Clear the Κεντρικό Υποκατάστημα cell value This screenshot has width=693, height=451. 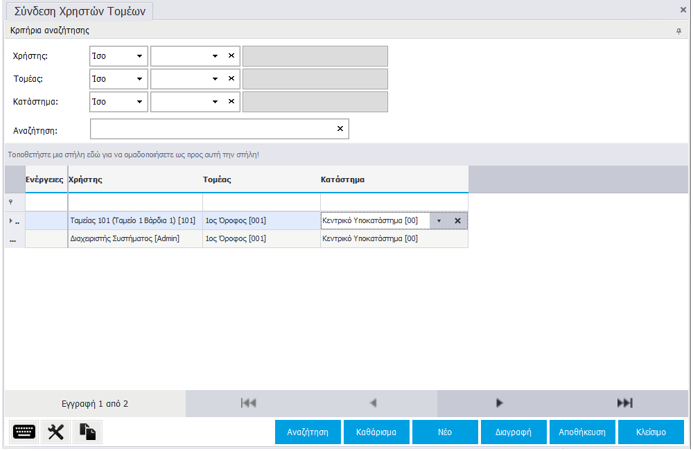[457, 221]
